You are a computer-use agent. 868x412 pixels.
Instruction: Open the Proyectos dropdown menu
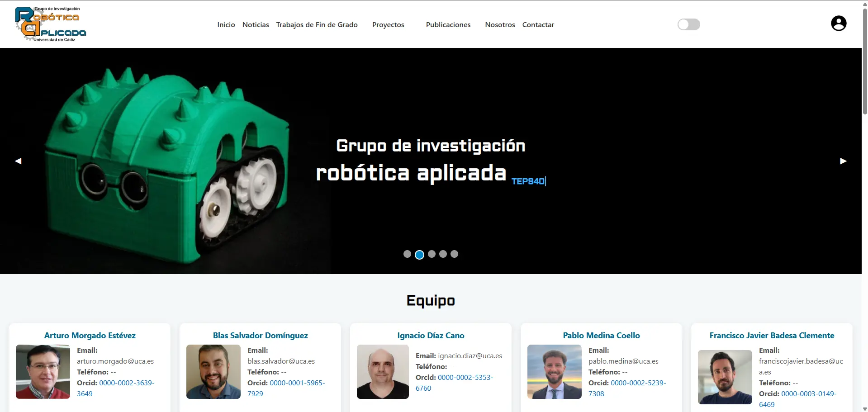click(x=388, y=25)
